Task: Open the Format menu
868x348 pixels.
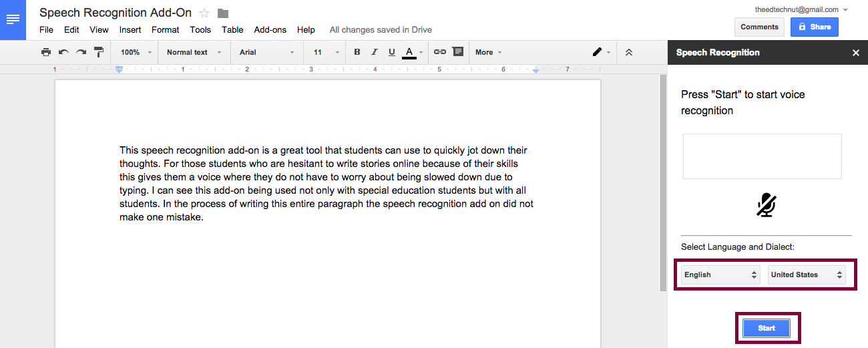Action: tap(165, 29)
